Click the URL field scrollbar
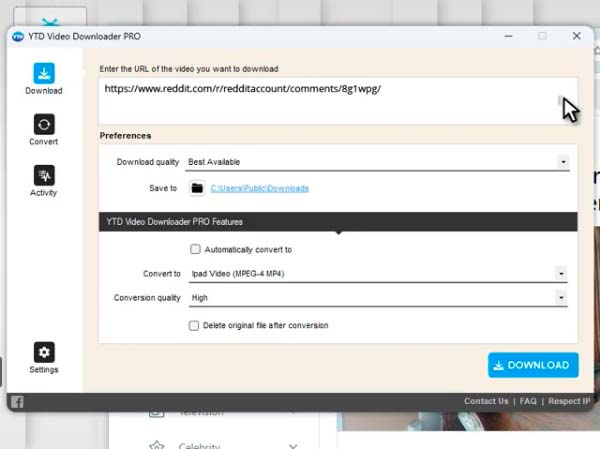Image resolution: width=600 pixels, height=450 pixels. (x=560, y=101)
